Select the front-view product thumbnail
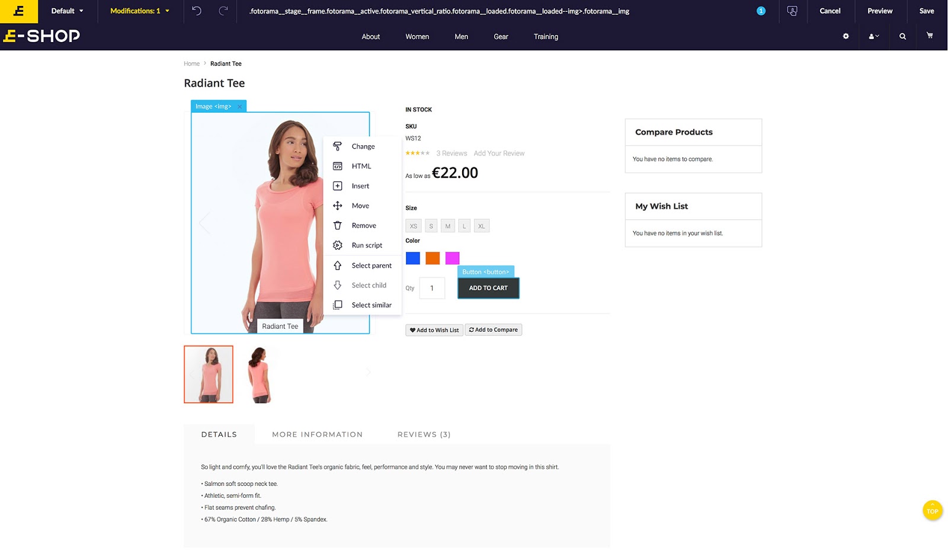Viewport: 948px width, 560px height. point(209,375)
